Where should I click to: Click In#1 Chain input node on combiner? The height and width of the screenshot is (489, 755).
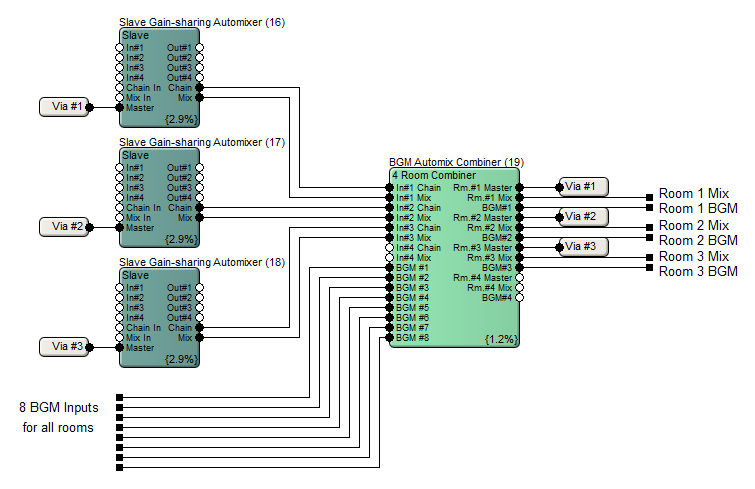coord(390,188)
